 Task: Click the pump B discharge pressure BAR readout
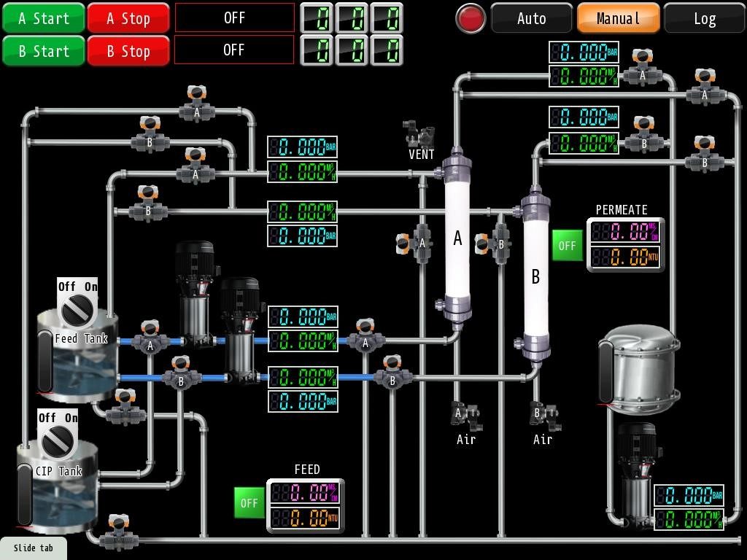303,402
